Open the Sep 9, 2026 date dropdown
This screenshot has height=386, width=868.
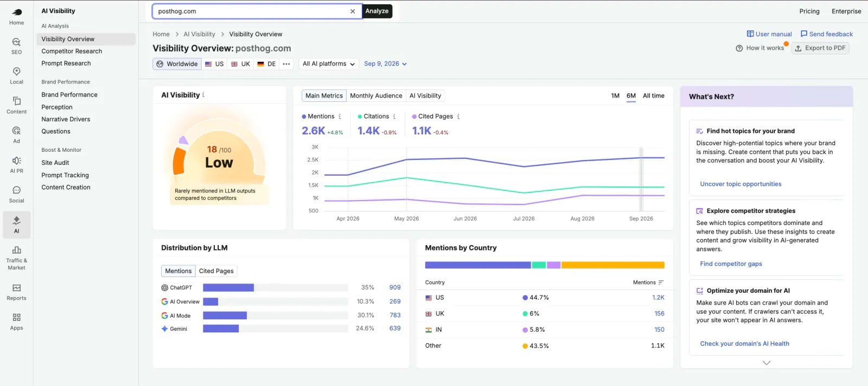385,64
